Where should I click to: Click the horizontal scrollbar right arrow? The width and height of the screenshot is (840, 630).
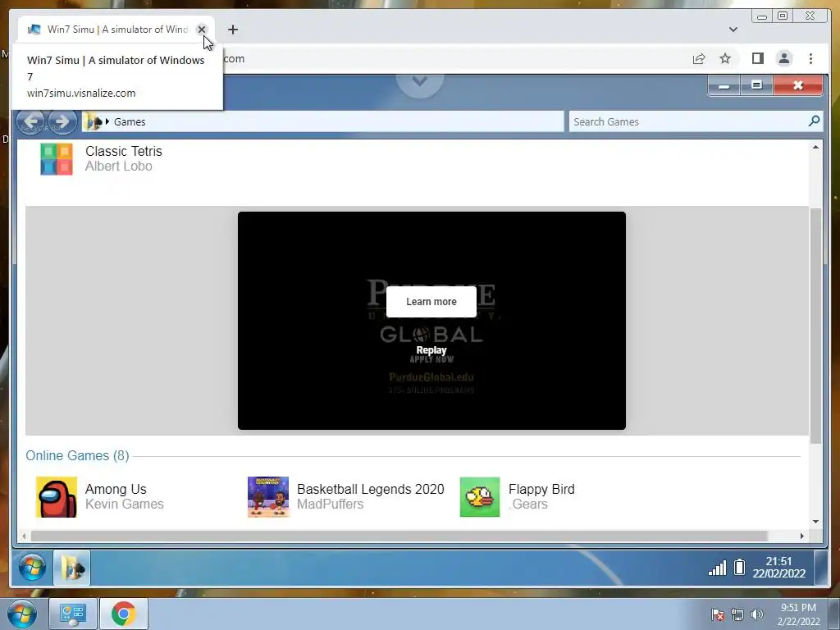802,536
